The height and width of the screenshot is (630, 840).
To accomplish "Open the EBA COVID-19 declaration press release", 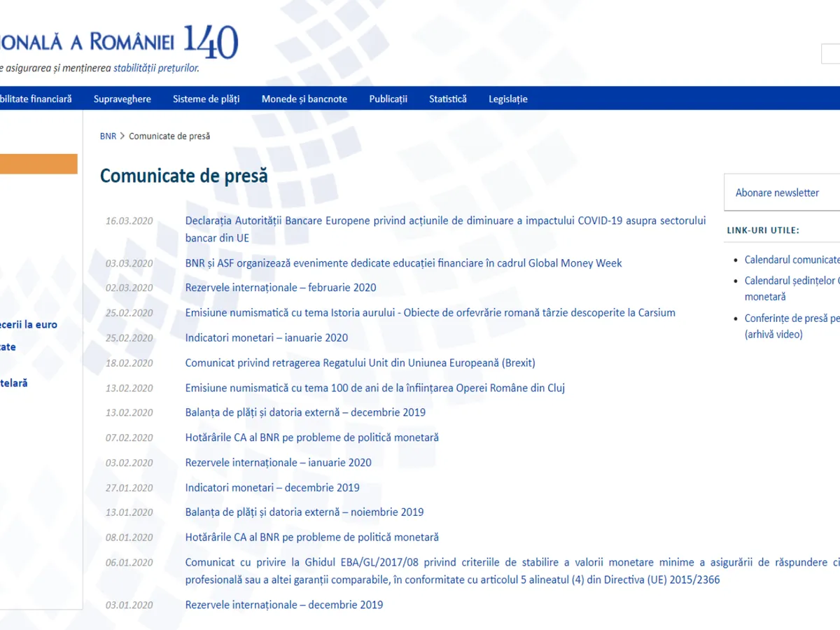I will click(x=445, y=221).
